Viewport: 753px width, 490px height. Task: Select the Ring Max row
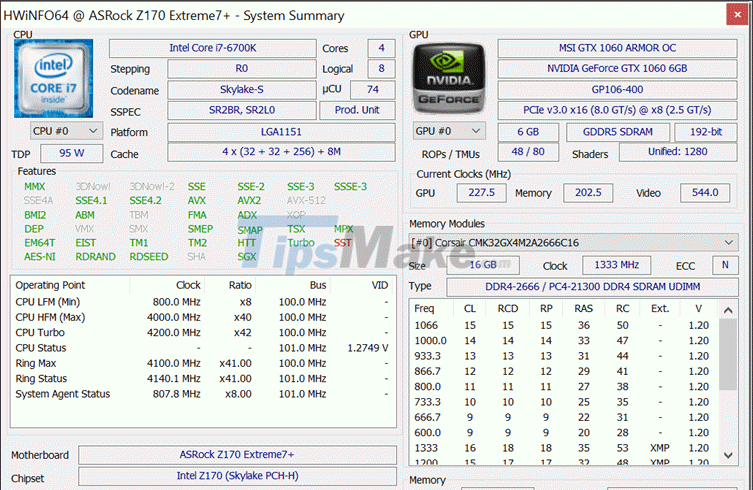pyautogui.click(x=203, y=364)
